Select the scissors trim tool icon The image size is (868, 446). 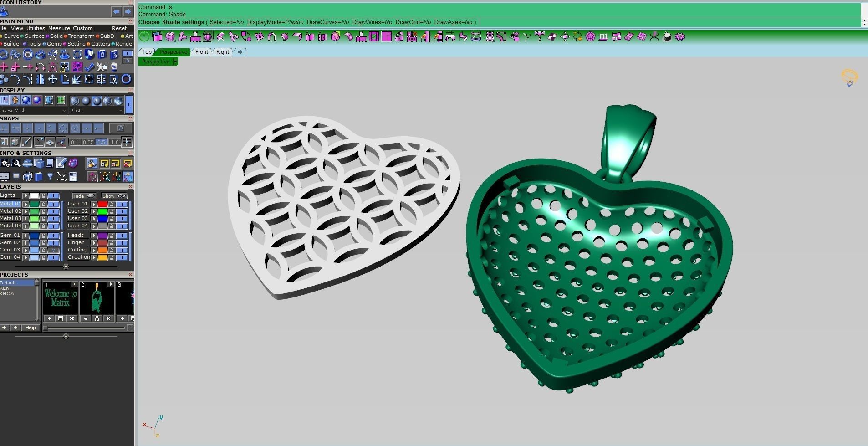[114, 79]
